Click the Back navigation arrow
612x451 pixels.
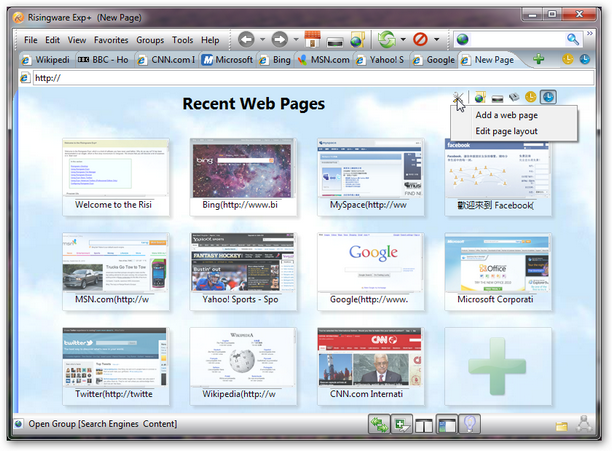click(x=246, y=39)
